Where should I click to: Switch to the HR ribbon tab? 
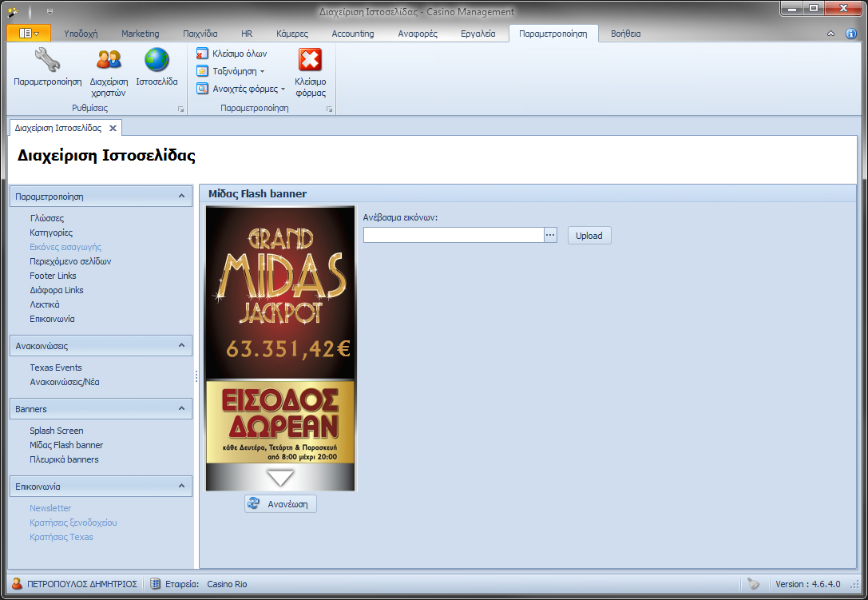(x=247, y=34)
